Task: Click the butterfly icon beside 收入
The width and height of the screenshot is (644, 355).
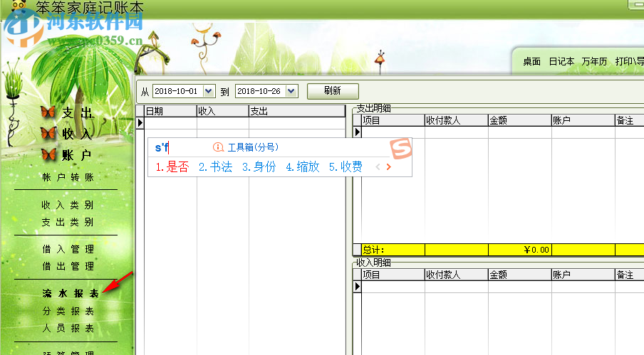Action: point(48,133)
